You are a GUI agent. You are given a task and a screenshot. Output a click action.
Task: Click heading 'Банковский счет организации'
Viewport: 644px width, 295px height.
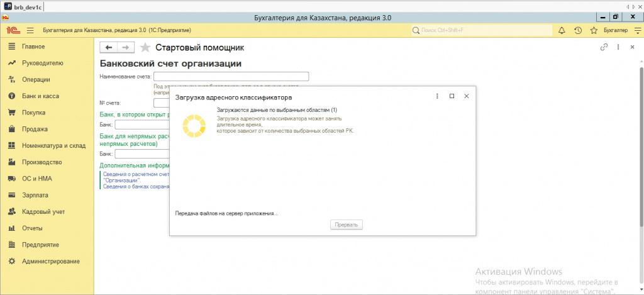coord(170,64)
